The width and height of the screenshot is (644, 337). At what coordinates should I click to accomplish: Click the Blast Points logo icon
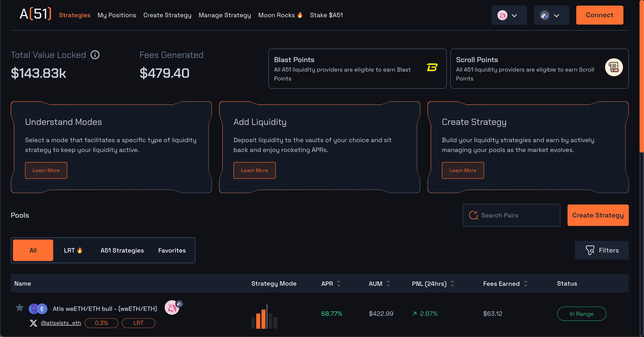pyautogui.click(x=432, y=67)
